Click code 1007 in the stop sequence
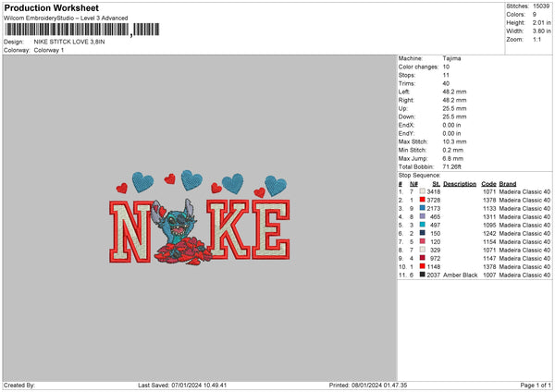The image size is (555, 392). click(x=489, y=275)
